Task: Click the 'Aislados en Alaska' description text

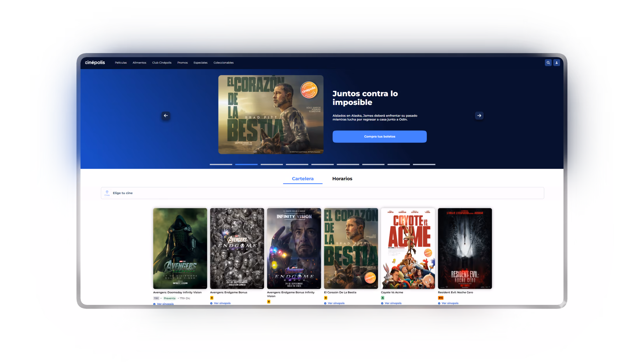Action: click(x=375, y=117)
